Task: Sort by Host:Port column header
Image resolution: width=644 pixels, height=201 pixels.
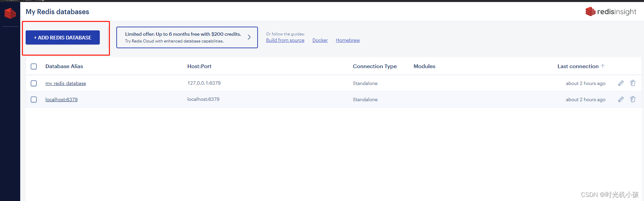Action: click(199, 66)
